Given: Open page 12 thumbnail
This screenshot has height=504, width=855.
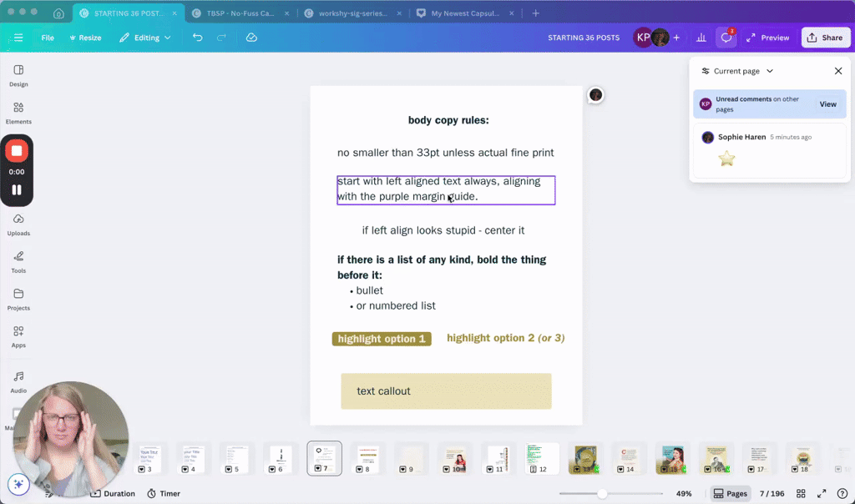Looking at the screenshot, I should [x=542, y=459].
